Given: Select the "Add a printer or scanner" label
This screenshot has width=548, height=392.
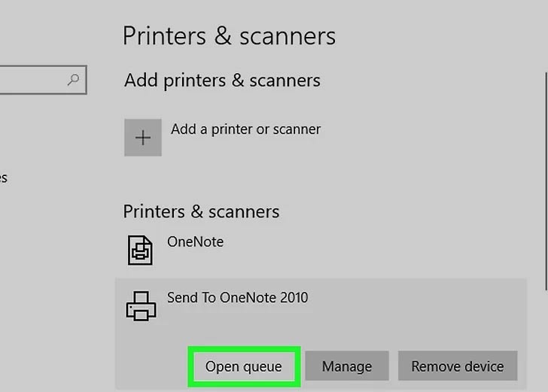Looking at the screenshot, I should tap(245, 129).
